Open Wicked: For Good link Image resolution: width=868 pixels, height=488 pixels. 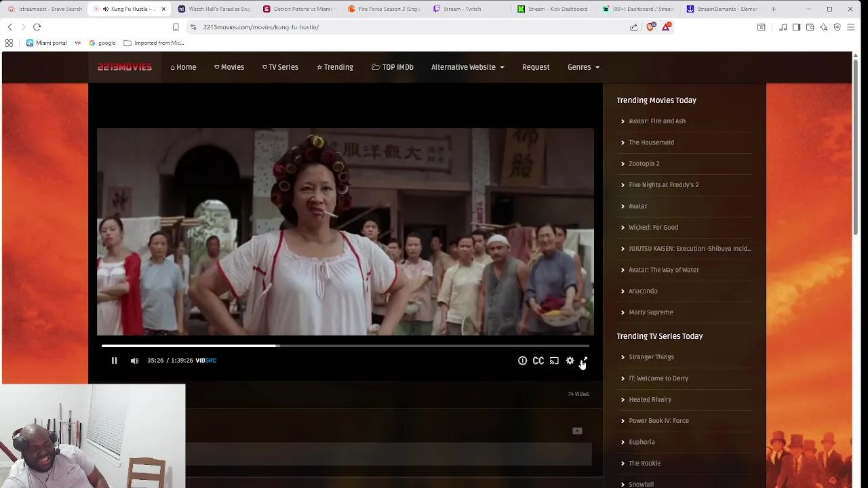[x=653, y=227]
